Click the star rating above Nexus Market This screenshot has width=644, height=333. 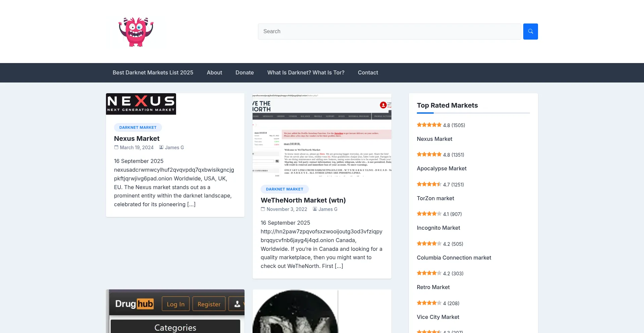click(x=429, y=125)
